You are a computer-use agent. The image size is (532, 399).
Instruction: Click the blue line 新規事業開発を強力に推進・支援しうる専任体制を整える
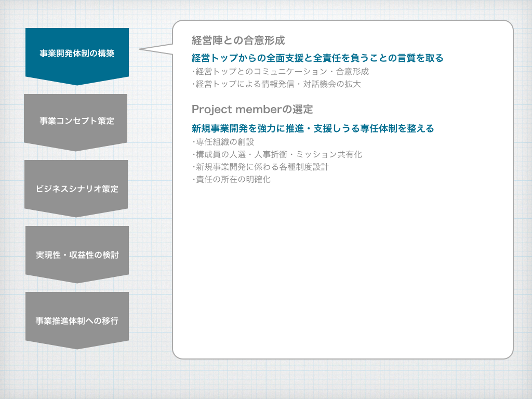(x=313, y=129)
